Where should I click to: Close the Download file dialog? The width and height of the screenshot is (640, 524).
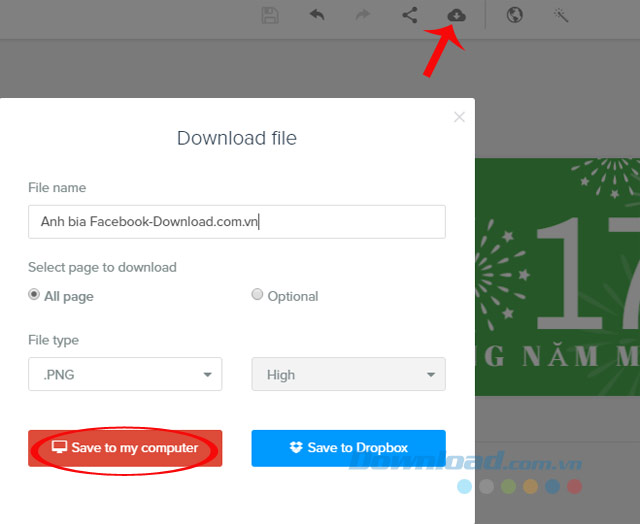pos(459,117)
